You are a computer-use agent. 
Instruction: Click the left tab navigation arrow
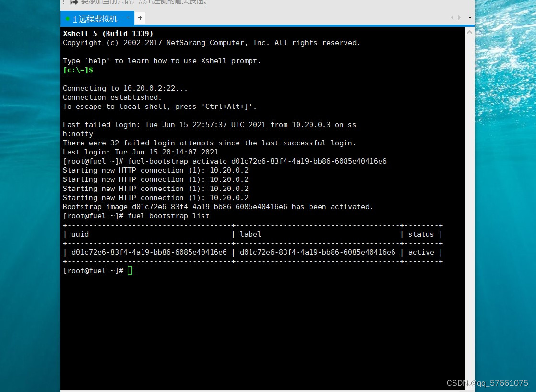point(452,17)
